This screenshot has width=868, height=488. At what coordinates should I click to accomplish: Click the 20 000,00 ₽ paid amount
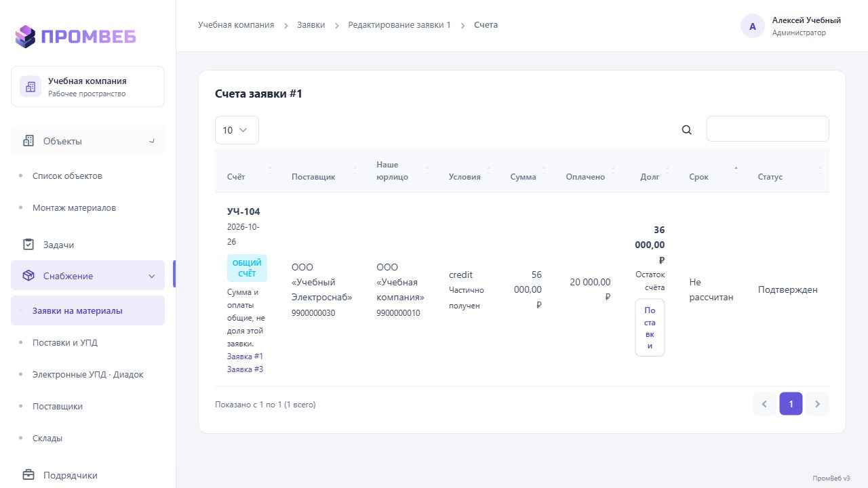(x=590, y=289)
